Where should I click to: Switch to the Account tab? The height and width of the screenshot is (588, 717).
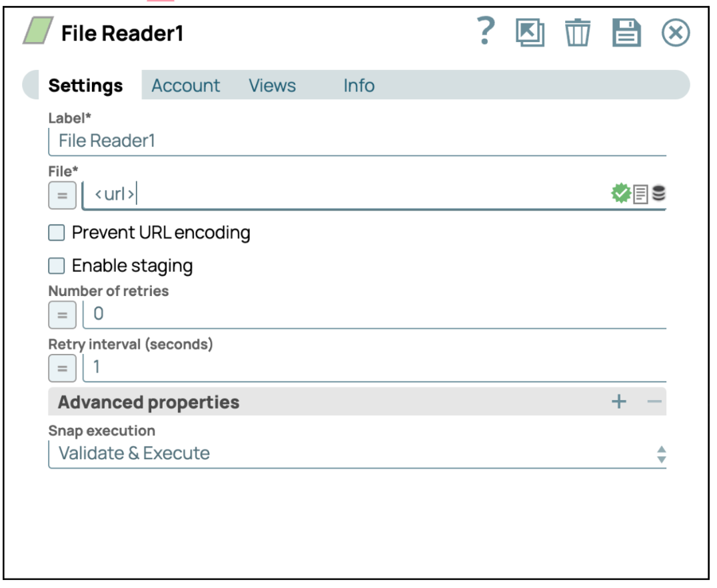[x=185, y=85]
